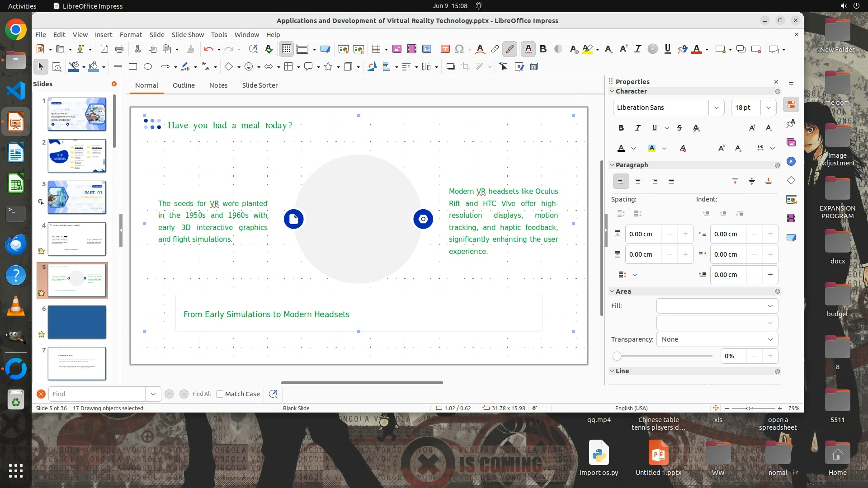Select the Ellipse drawing tool

(x=148, y=67)
